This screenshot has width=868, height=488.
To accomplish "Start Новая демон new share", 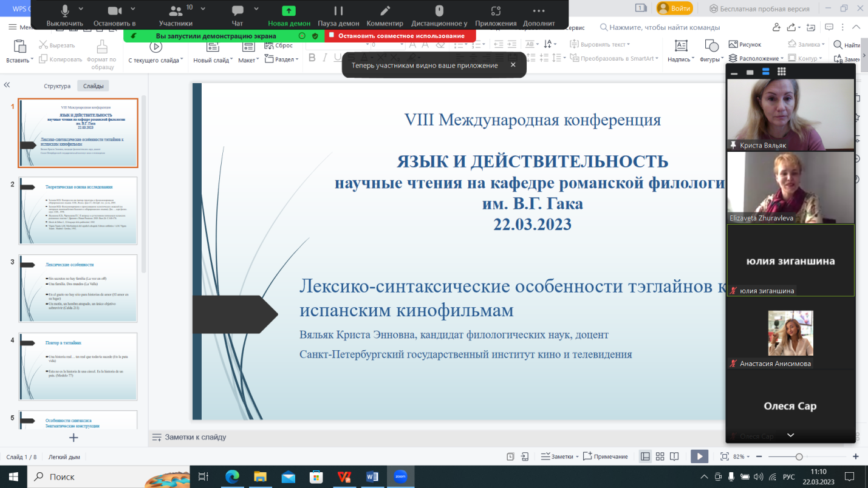I will 289,15.
